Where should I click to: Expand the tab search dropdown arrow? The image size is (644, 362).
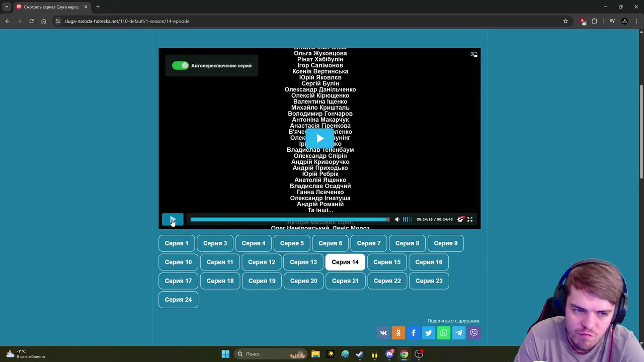tap(7, 7)
